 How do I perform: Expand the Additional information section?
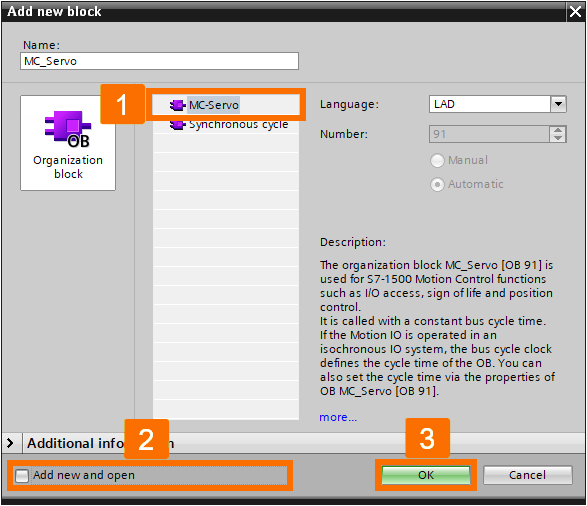10,443
